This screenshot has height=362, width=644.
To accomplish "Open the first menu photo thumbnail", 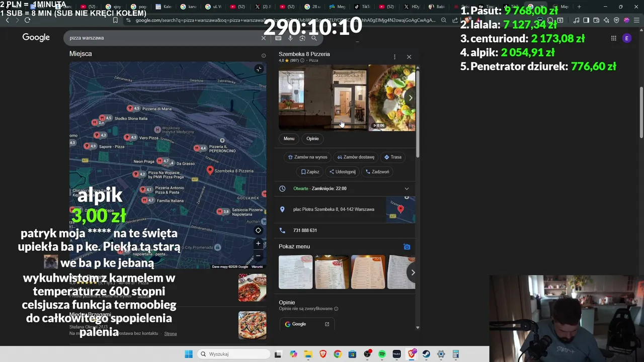I will pos(296,272).
